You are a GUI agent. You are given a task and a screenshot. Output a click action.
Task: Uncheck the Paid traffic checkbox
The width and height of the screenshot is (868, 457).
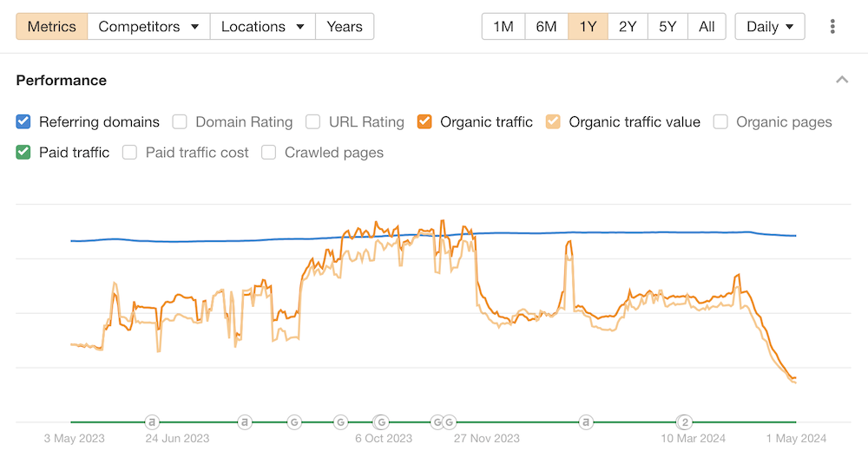click(x=23, y=153)
